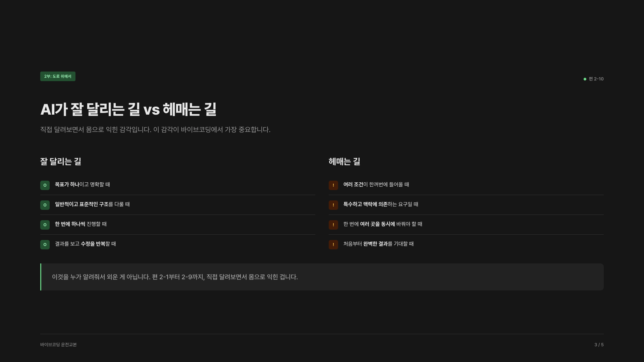Click footer text '바이브코딩 운전교본'

coord(58,345)
